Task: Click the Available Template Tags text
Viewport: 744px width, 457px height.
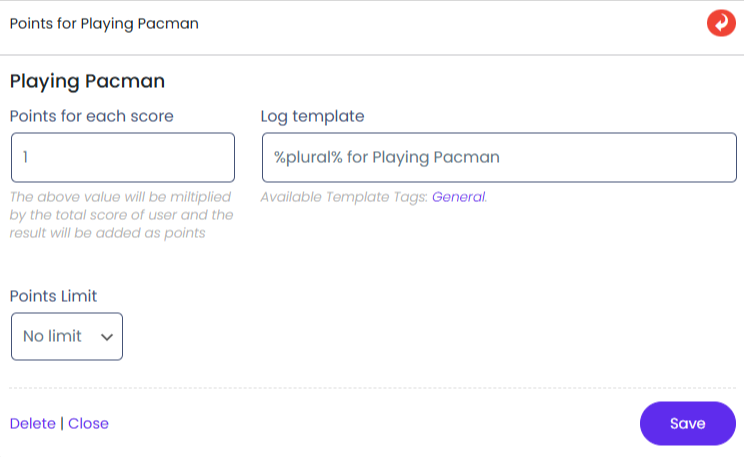Action: tap(344, 197)
